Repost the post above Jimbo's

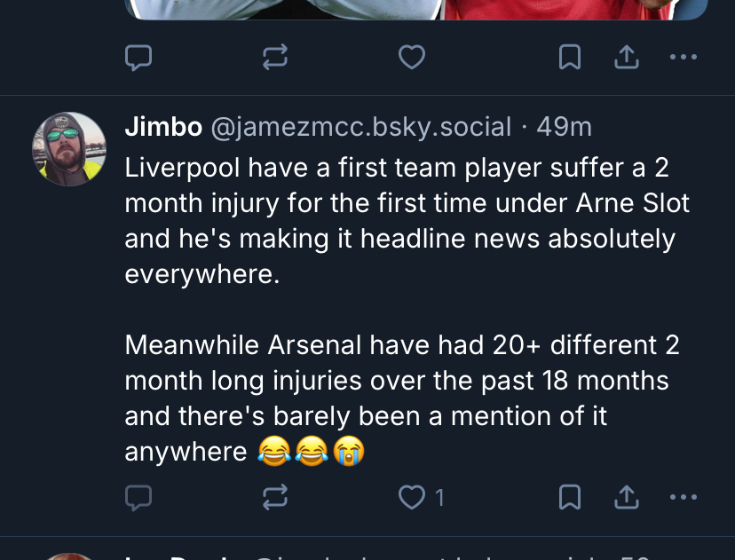[275, 58]
